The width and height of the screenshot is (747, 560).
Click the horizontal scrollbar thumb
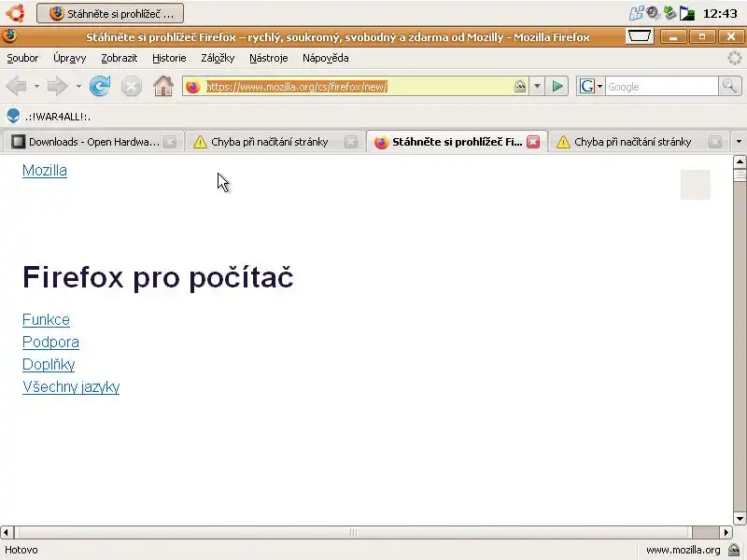pyautogui.click(x=353, y=532)
